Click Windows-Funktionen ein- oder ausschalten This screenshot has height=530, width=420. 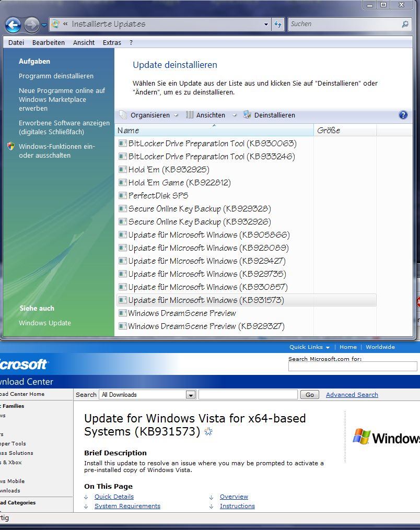pos(57,151)
